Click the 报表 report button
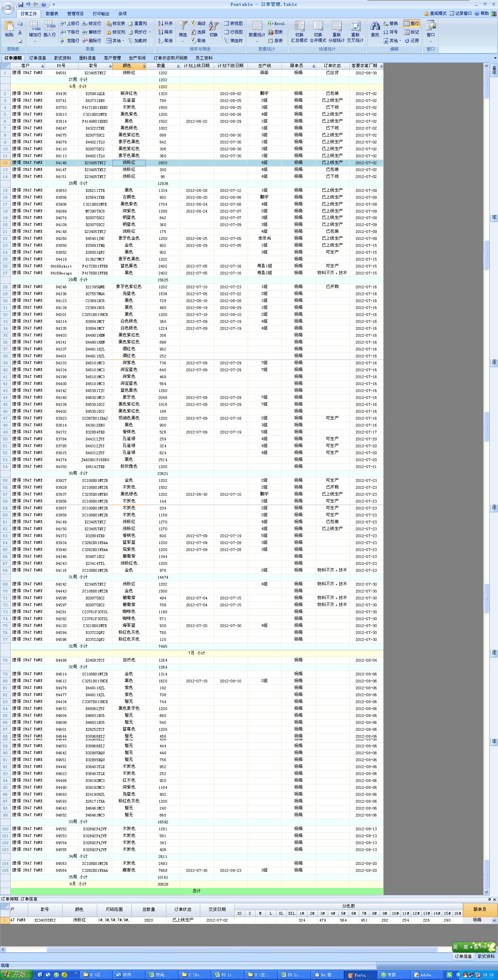Image resolution: width=498 pixels, height=980 pixels. [x=276, y=41]
